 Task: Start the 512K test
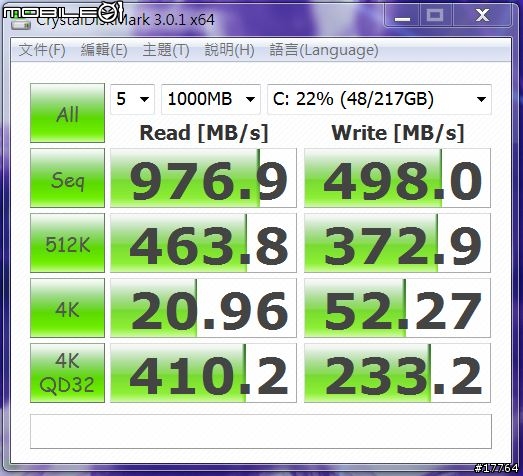pos(67,243)
